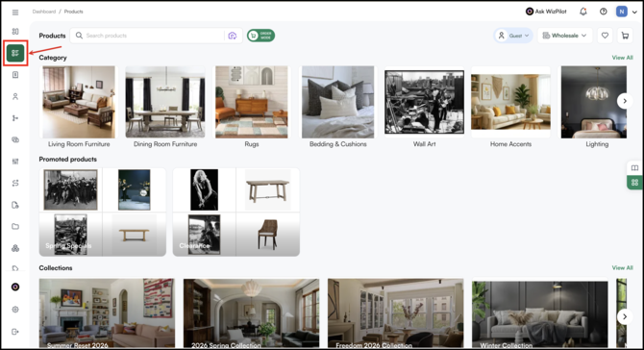The image size is (644, 350).
Task: Open Living Room Furniture category
Action: 79,107
